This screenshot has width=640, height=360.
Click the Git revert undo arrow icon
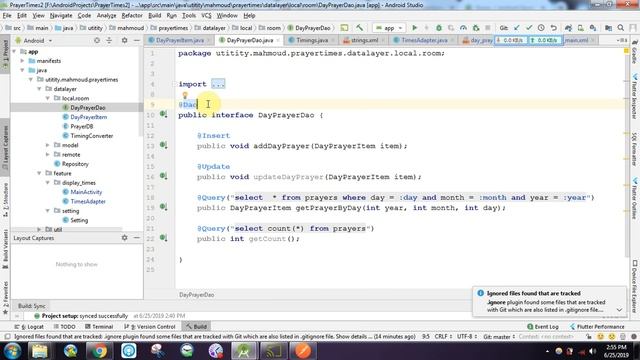pyautogui.click(x=553, y=28)
